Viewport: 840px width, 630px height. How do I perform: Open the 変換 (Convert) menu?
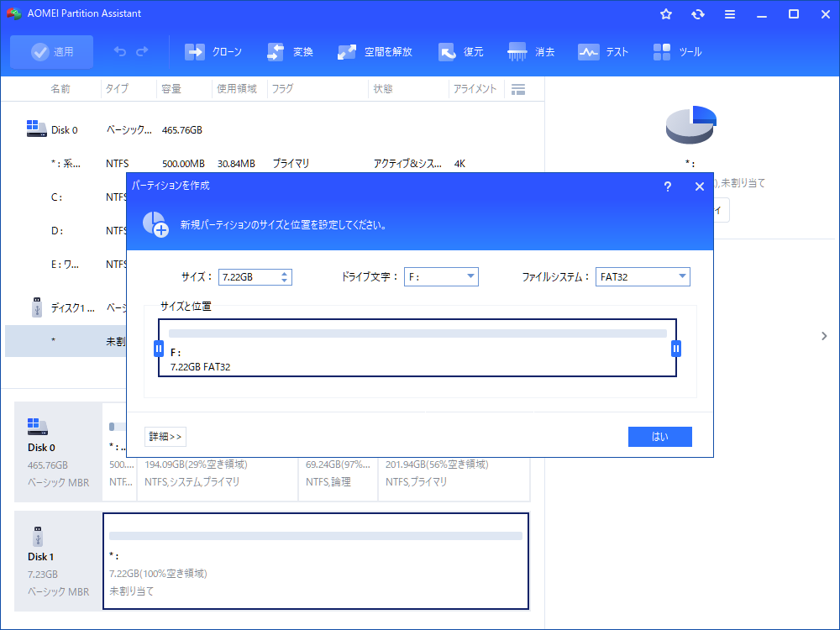[x=290, y=52]
